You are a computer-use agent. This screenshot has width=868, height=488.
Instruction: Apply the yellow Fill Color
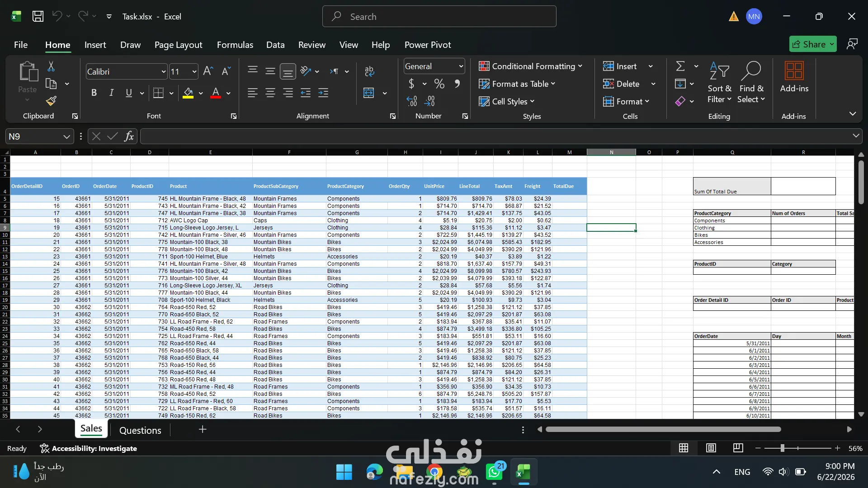point(188,93)
